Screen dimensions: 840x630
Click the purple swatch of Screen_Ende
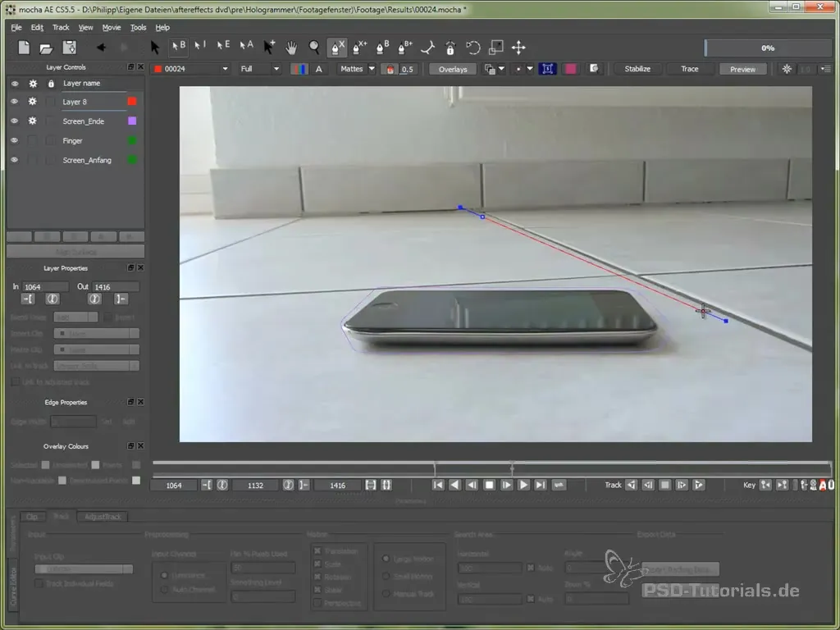click(132, 121)
